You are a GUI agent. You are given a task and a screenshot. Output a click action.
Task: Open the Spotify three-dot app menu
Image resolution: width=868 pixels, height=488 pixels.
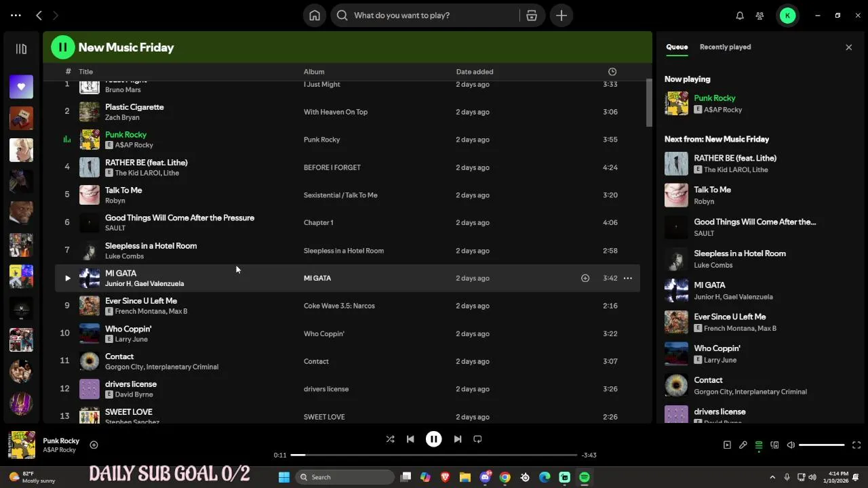16,15
